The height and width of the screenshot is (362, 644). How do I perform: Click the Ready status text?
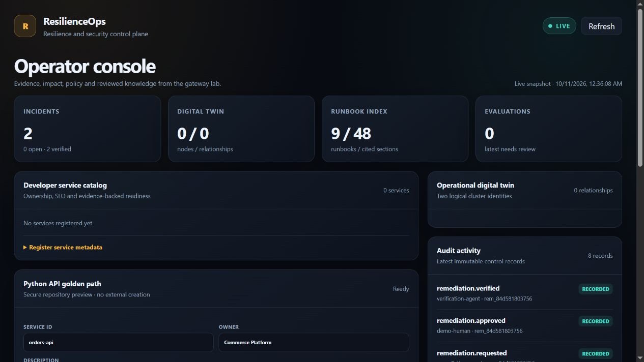point(401,289)
